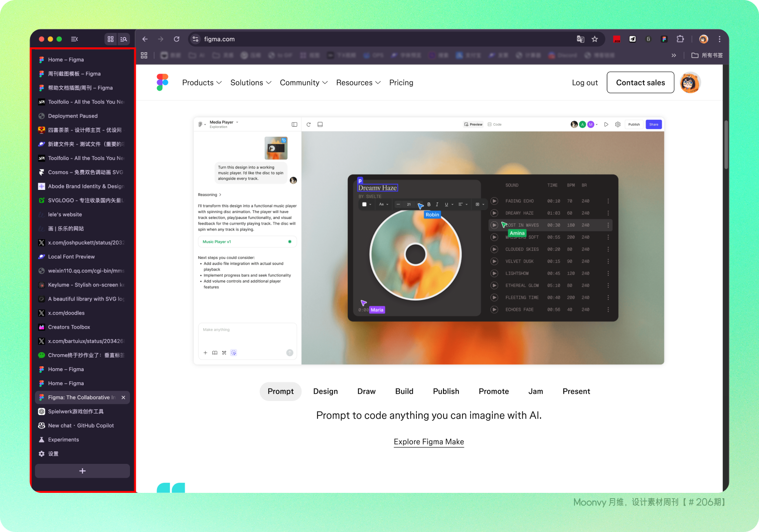Click the Figma extension icon in the toolbar
Viewport: 759px width, 532px height.
click(x=664, y=39)
